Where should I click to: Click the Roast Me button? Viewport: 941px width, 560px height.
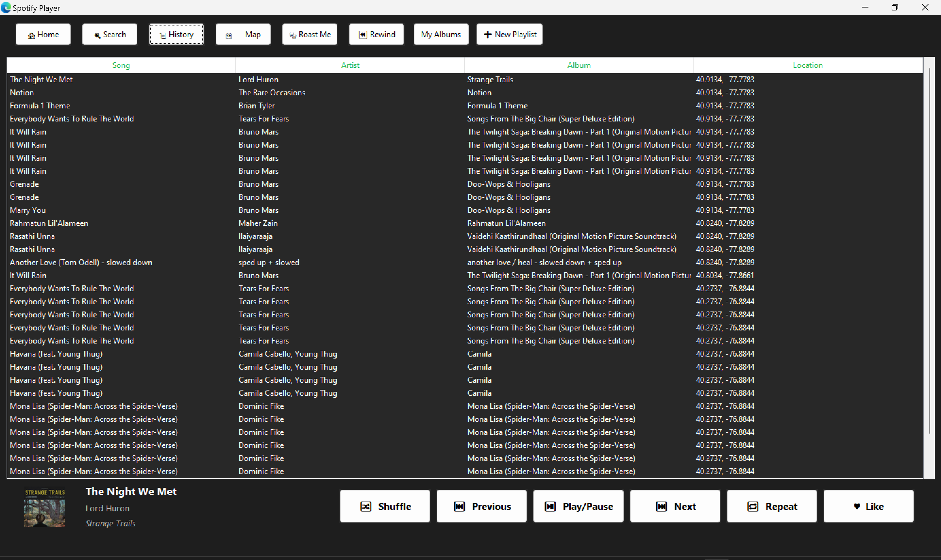pyautogui.click(x=310, y=34)
